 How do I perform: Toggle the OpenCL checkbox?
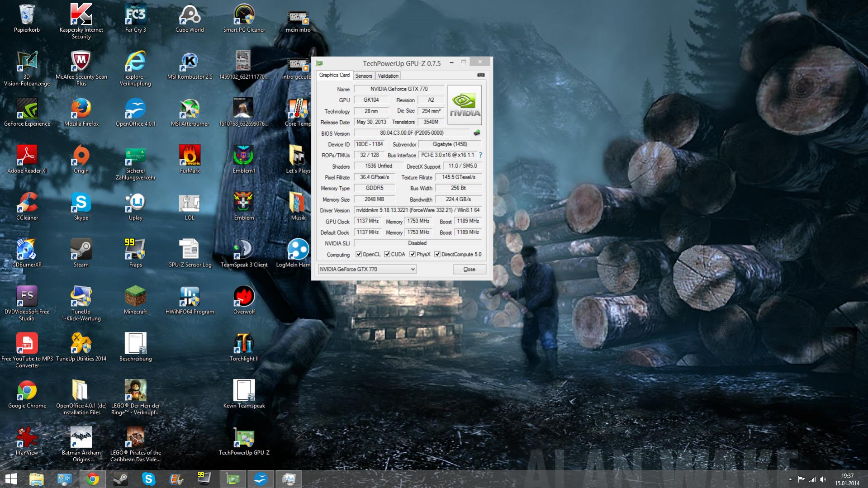359,255
